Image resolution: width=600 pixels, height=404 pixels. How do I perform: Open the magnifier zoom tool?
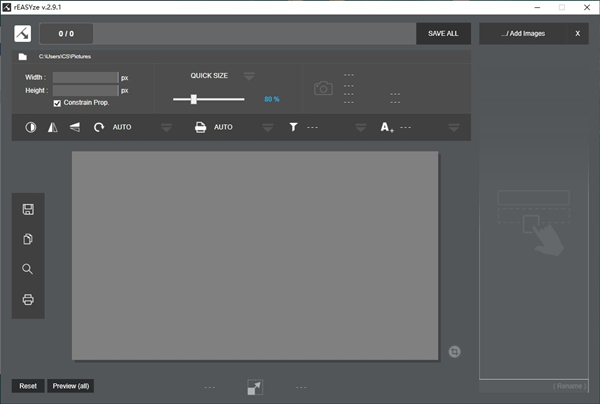coord(28,269)
